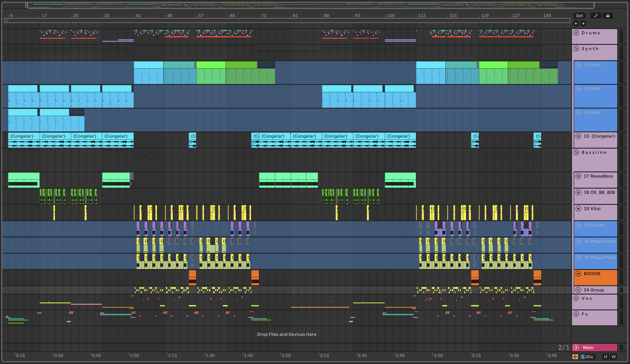Click the waveform icon beside 1.00x
This screenshot has height=364, width=630.
575,357
